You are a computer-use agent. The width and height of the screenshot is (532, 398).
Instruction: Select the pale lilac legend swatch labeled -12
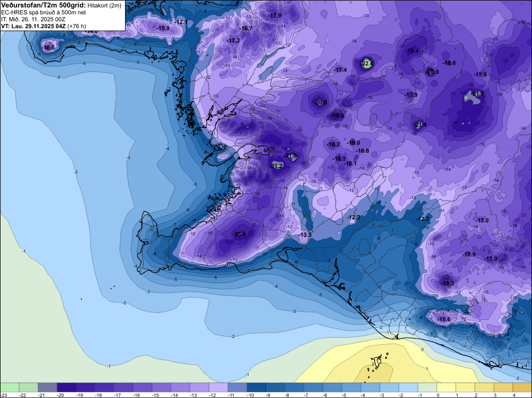click(219, 387)
